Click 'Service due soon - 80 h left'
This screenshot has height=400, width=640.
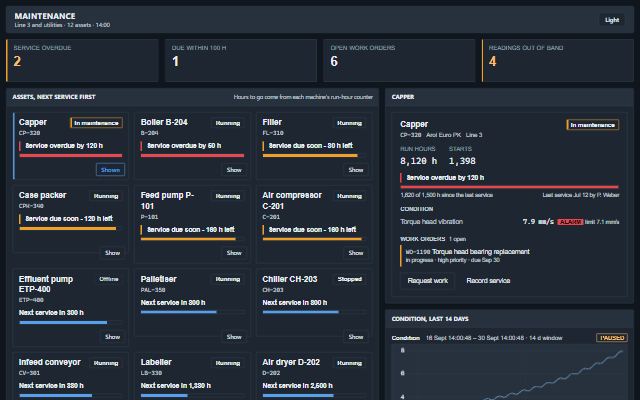(311, 146)
